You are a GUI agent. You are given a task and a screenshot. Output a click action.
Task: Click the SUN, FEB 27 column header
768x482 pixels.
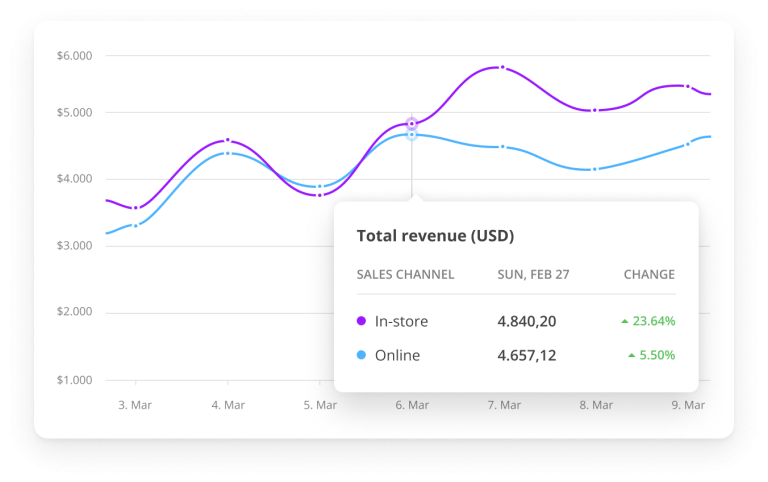(533, 274)
